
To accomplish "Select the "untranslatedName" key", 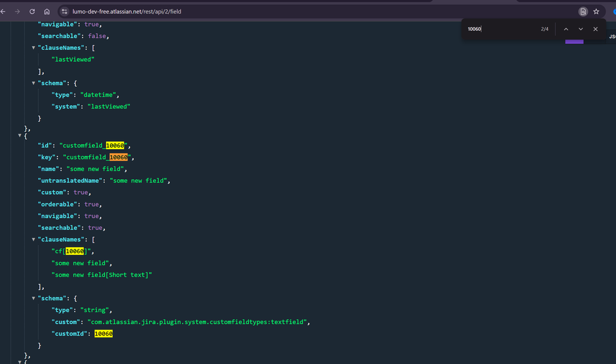I will pyautogui.click(x=70, y=181).
